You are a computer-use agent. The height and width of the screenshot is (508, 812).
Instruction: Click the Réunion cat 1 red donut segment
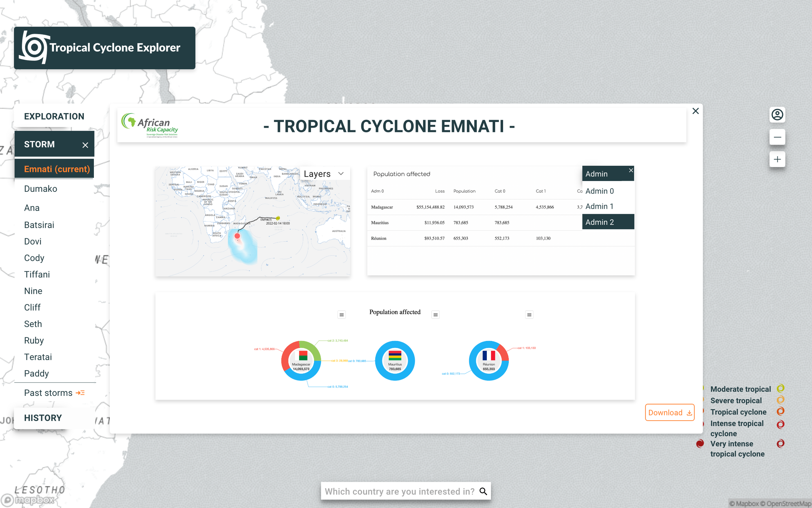(x=503, y=353)
